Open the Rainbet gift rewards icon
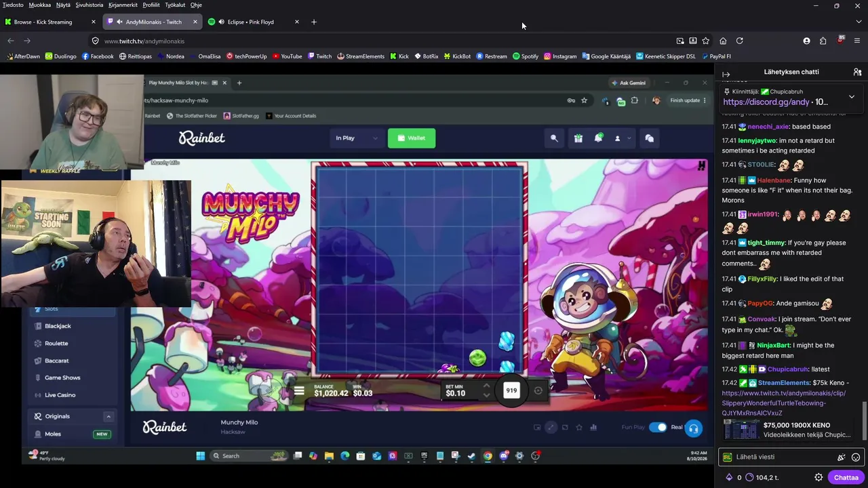Image resolution: width=868 pixels, height=488 pixels. [578, 138]
